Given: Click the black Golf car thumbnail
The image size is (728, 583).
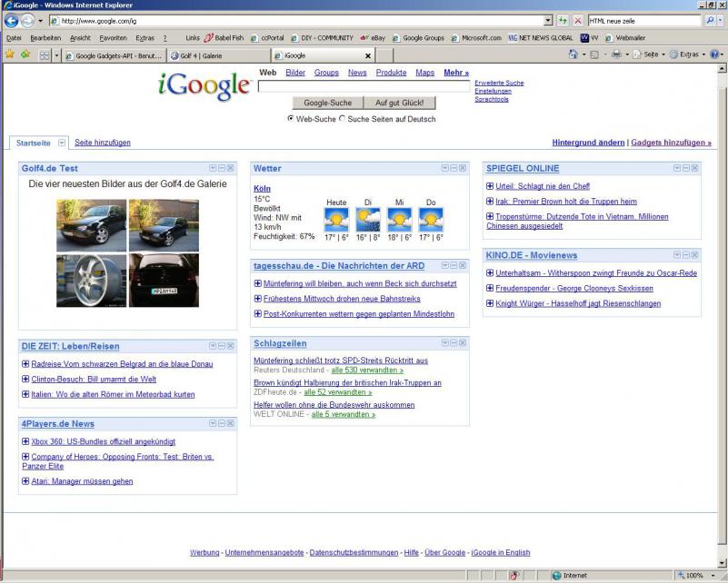Looking at the screenshot, I should [x=164, y=225].
